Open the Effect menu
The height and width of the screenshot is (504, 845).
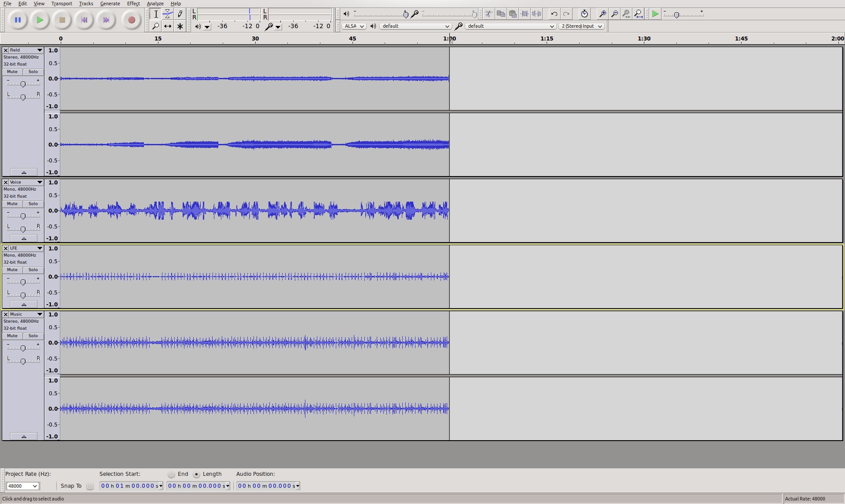133,4
